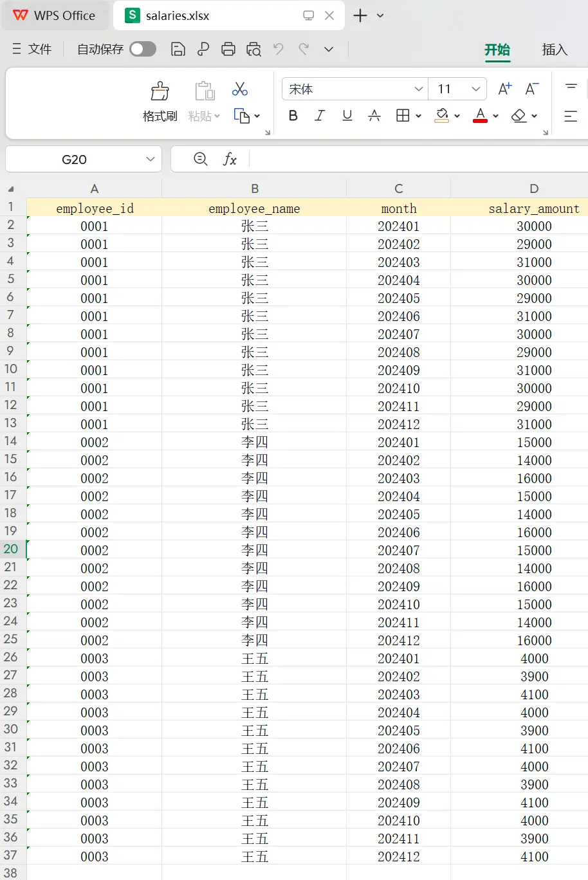Open the borders dropdown arrow
This screenshot has height=880, width=588.
coord(418,116)
